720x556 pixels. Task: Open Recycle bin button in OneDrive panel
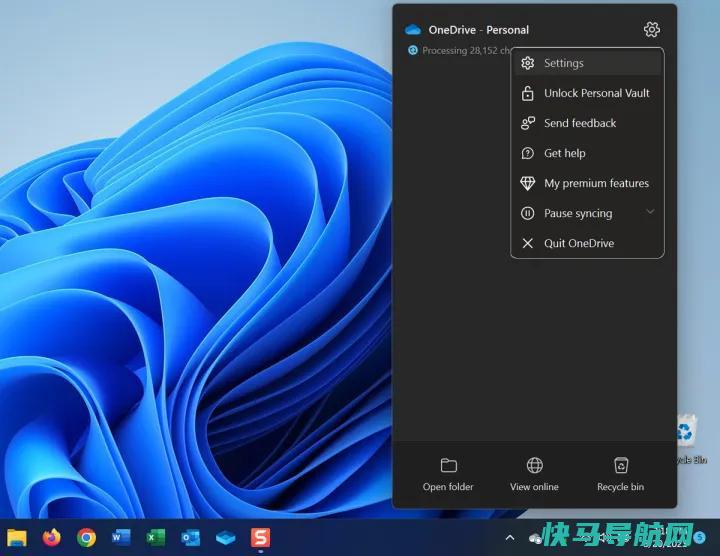tap(620, 474)
